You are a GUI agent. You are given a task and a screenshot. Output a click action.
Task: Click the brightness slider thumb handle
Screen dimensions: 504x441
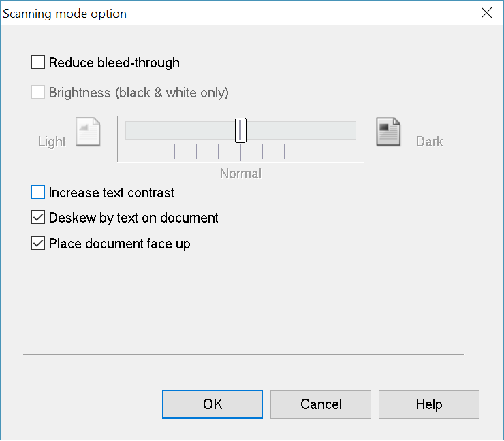[x=240, y=130]
